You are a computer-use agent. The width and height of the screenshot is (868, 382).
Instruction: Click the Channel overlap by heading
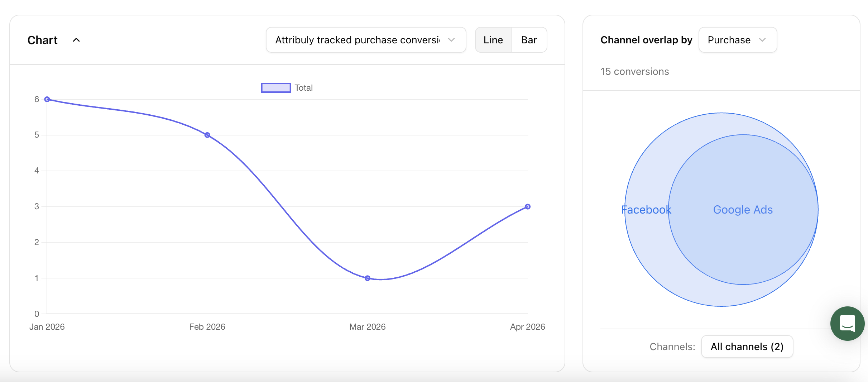tap(646, 40)
